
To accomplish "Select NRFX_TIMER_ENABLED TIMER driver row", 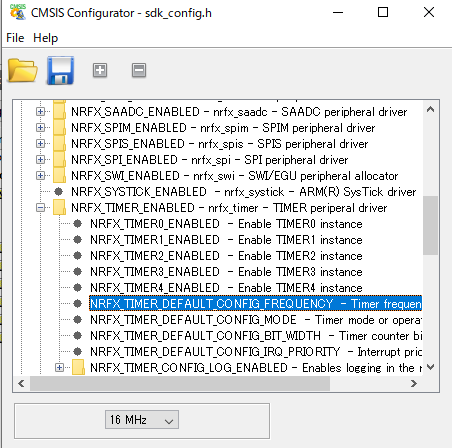I will pyautogui.click(x=229, y=208).
